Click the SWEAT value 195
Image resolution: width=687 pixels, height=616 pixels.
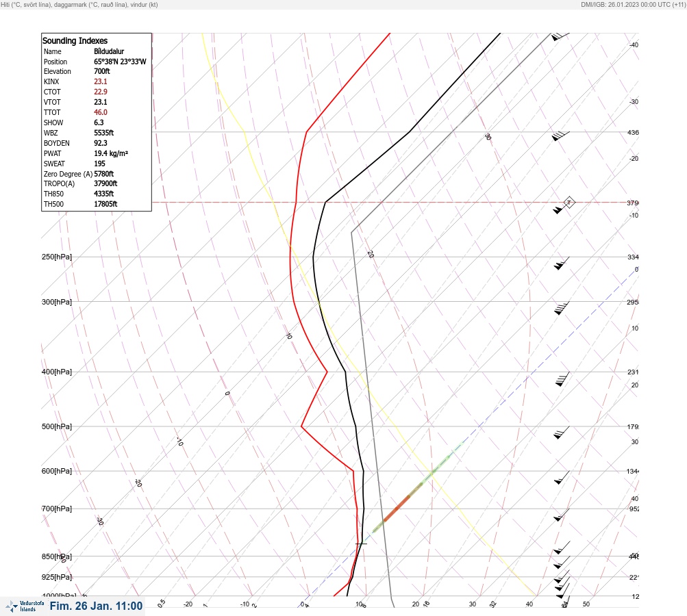pos(99,164)
